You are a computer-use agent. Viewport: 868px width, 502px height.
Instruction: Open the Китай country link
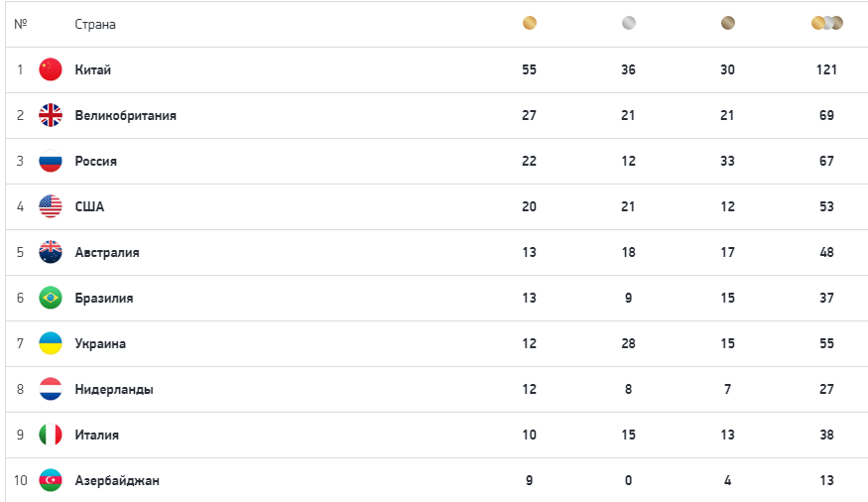coord(93,69)
